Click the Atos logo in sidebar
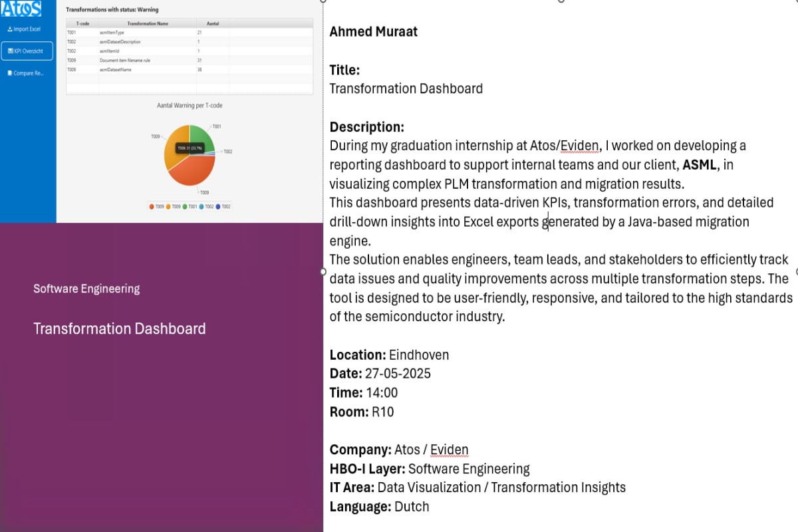 (21, 8)
